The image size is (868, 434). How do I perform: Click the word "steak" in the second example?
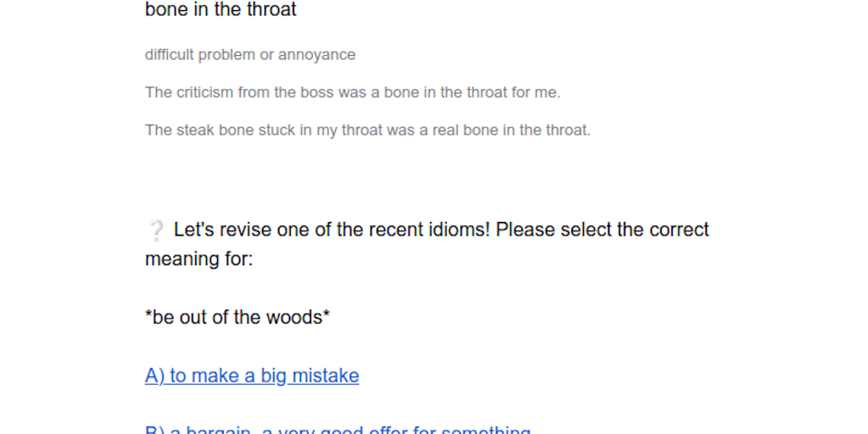tap(195, 131)
